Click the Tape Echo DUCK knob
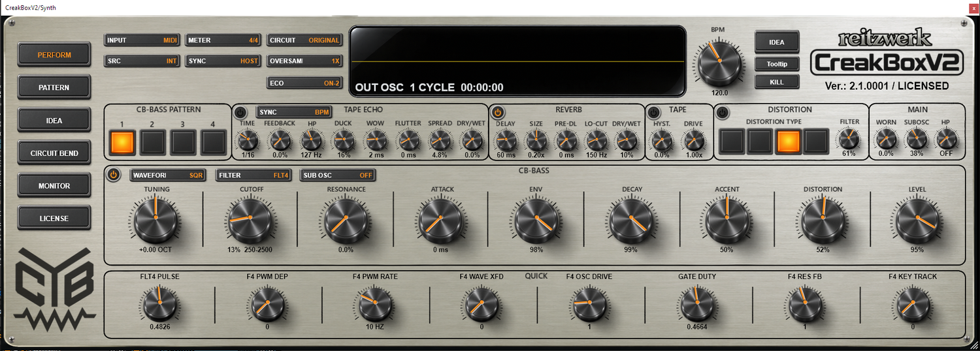Screen dimensions: 980x351 [343, 140]
